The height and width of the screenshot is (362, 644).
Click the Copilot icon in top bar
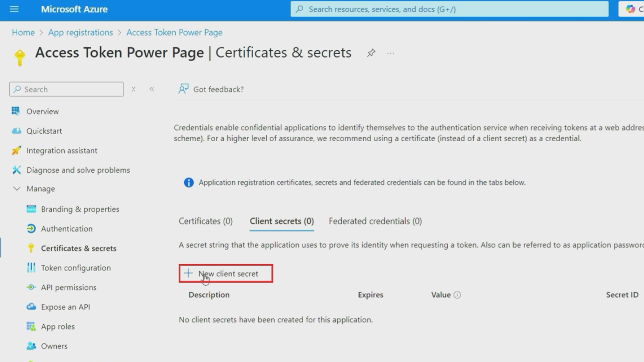[630, 9]
